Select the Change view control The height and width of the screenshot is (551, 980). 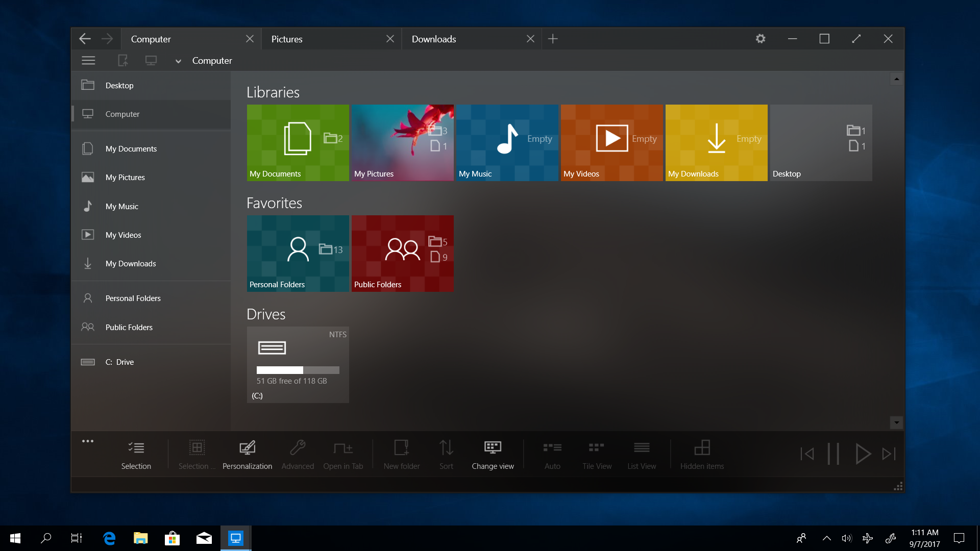click(x=492, y=454)
